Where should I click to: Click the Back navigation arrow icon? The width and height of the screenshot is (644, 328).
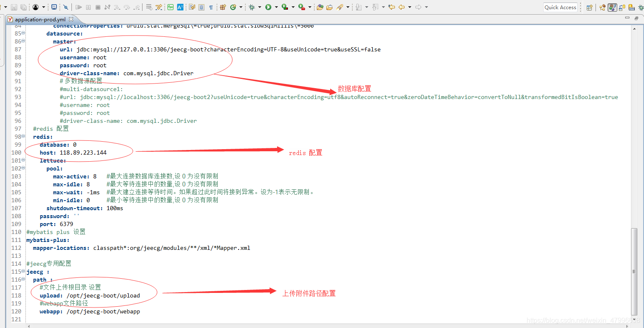[401, 7]
